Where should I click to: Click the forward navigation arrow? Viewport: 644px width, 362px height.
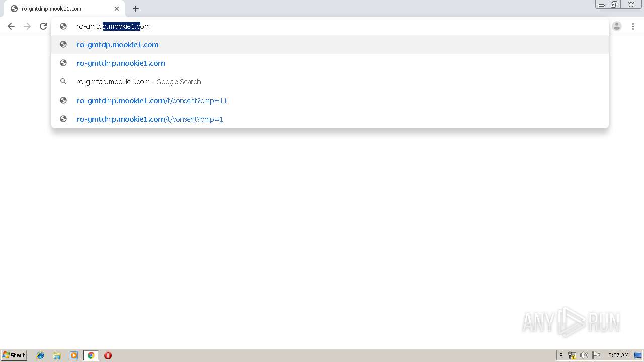[x=27, y=26]
